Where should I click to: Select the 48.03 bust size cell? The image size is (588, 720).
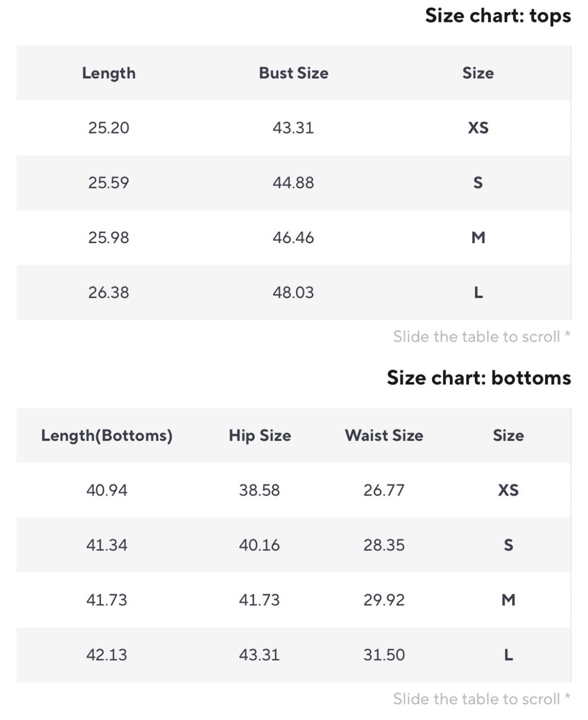tap(293, 292)
